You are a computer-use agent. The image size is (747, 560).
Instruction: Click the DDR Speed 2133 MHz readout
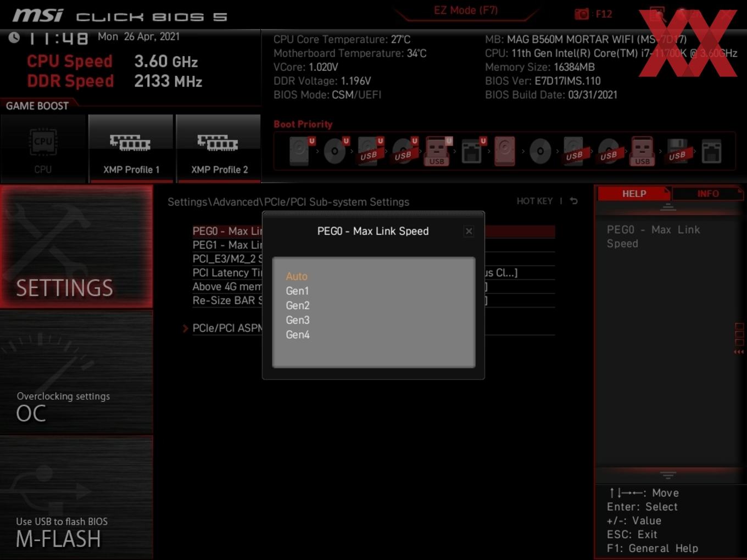point(115,81)
